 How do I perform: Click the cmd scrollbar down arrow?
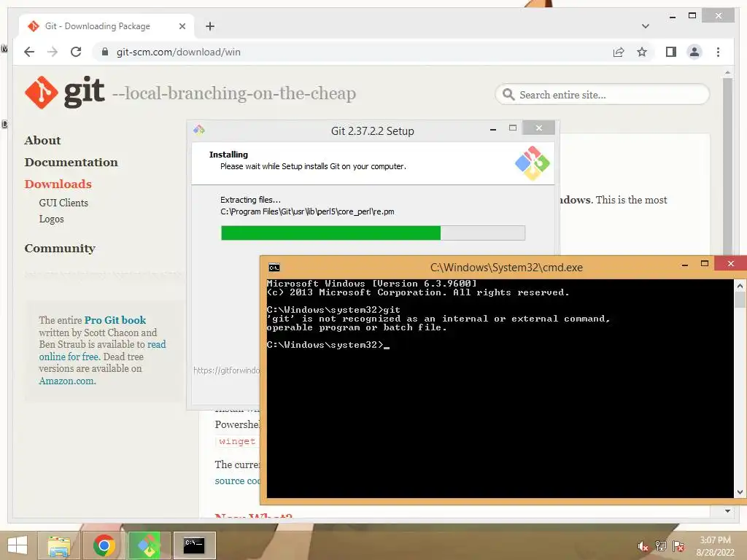pyautogui.click(x=740, y=492)
